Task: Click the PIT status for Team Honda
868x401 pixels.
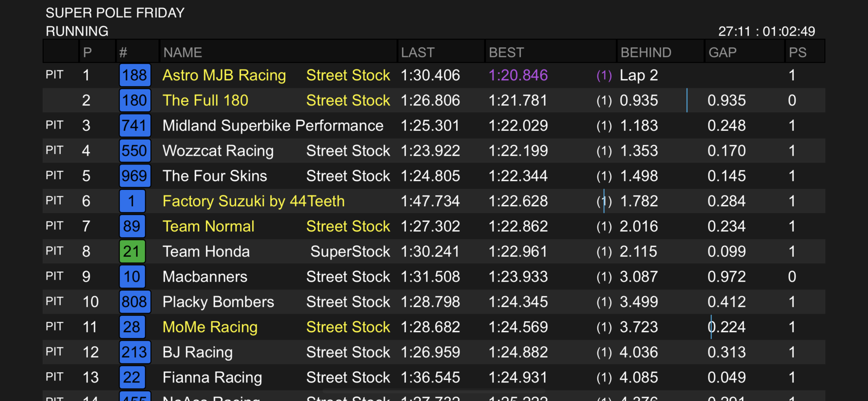Action: (x=54, y=251)
